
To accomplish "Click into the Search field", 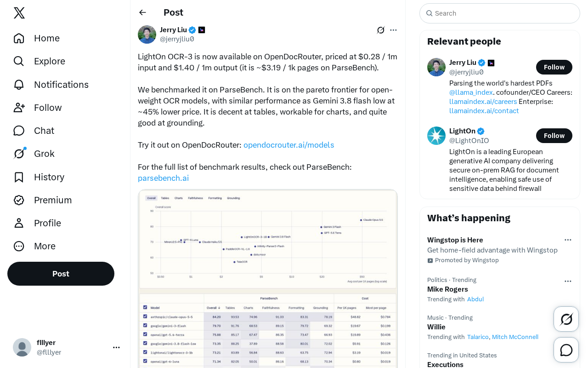I will pos(500,13).
